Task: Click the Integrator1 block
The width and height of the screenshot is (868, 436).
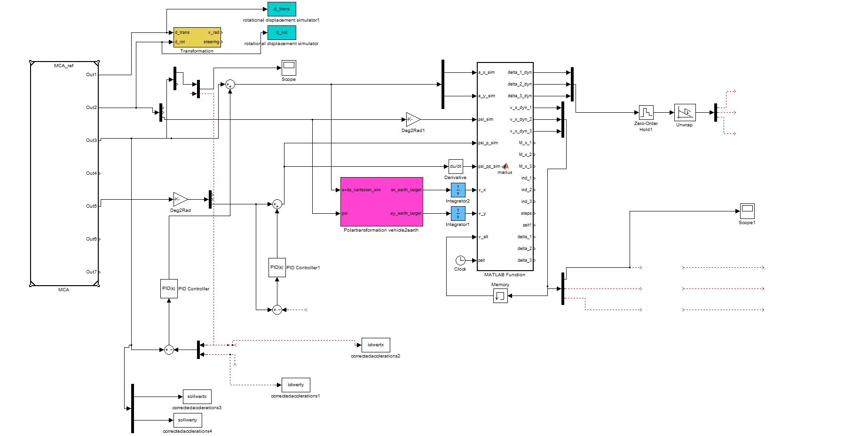Action: coord(458,213)
